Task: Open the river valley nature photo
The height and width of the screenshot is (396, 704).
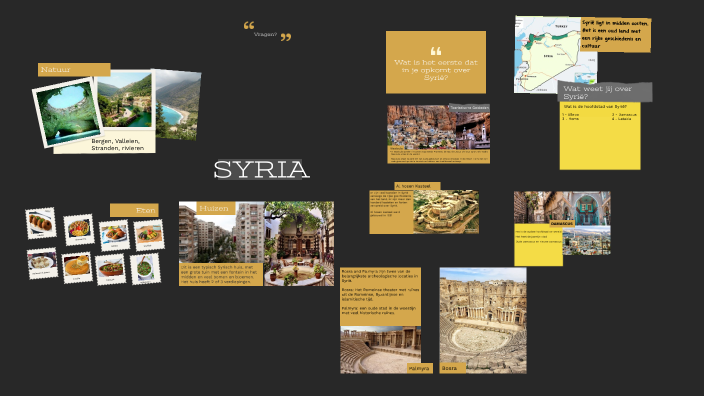Action: click(x=125, y=100)
